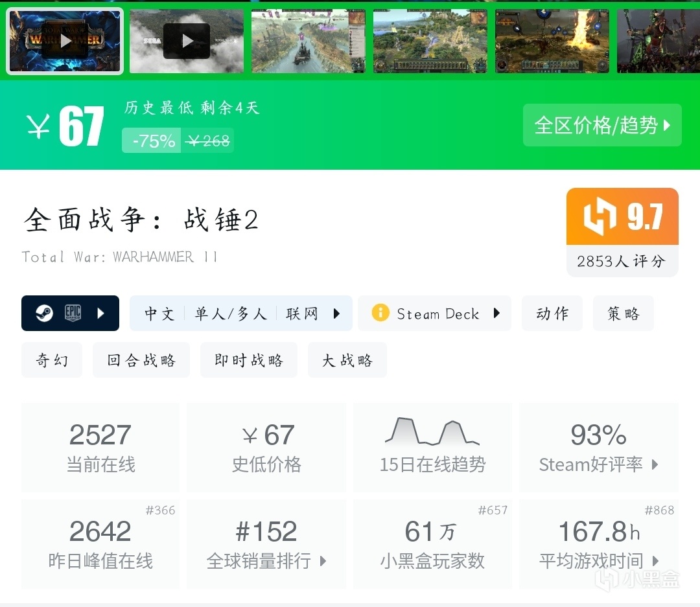Open the Steam Deck compatibility tag
The height and width of the screenshot is (607, 700).
tap(434, 314)
